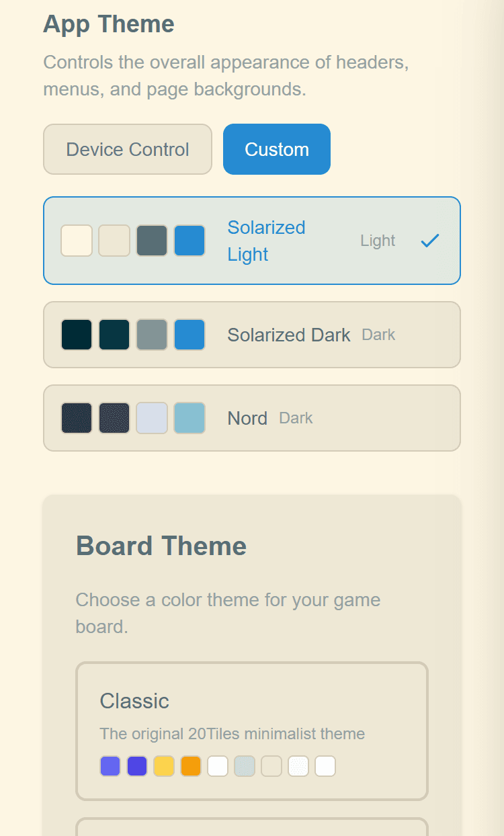Click the navy swatch in Nord preview

click(77, 417)
